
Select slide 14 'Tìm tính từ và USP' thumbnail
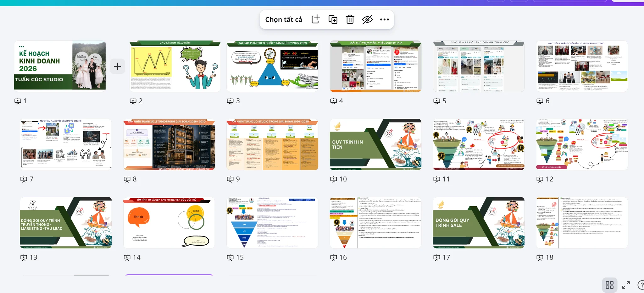(169, 223)
